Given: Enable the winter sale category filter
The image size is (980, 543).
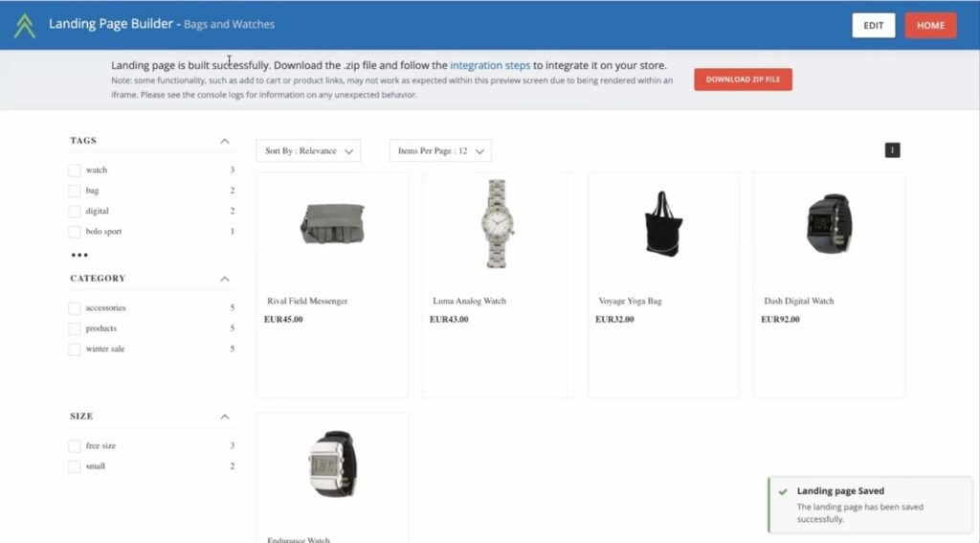Looking at the screenshot, I should 75,349.
